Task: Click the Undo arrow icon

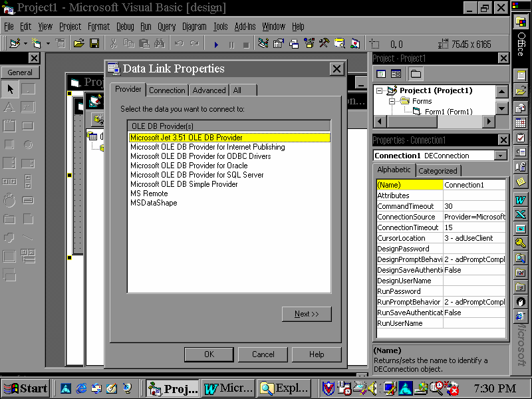Action: 179,43
